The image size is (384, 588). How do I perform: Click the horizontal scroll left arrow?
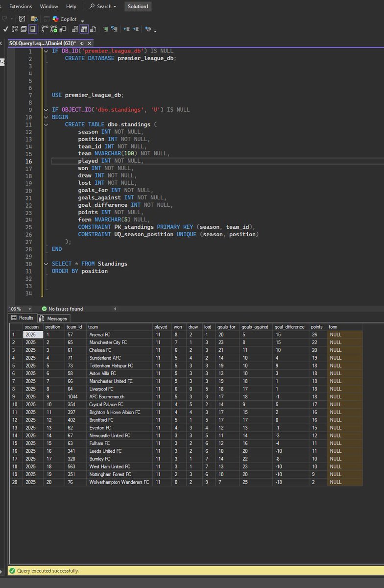tap(116, 309)
